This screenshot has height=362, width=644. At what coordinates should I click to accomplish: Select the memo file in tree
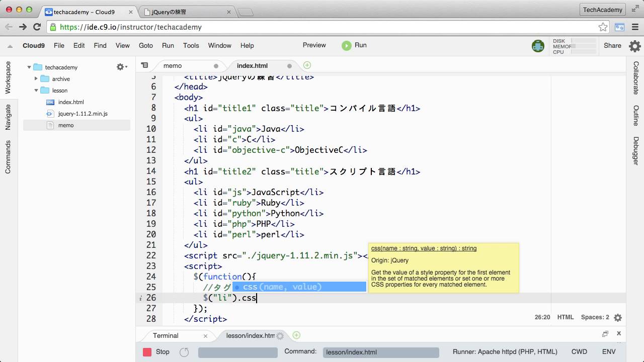tap(66, 125)
